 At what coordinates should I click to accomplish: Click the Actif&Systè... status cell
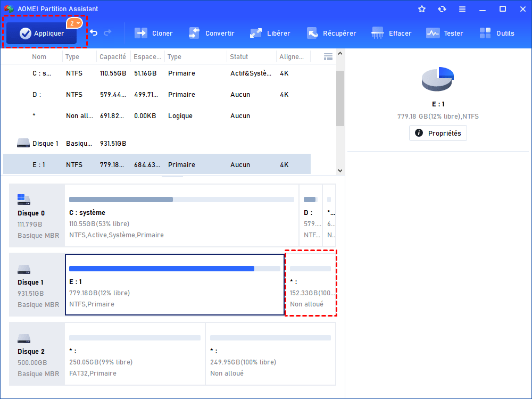coord(251,73)
